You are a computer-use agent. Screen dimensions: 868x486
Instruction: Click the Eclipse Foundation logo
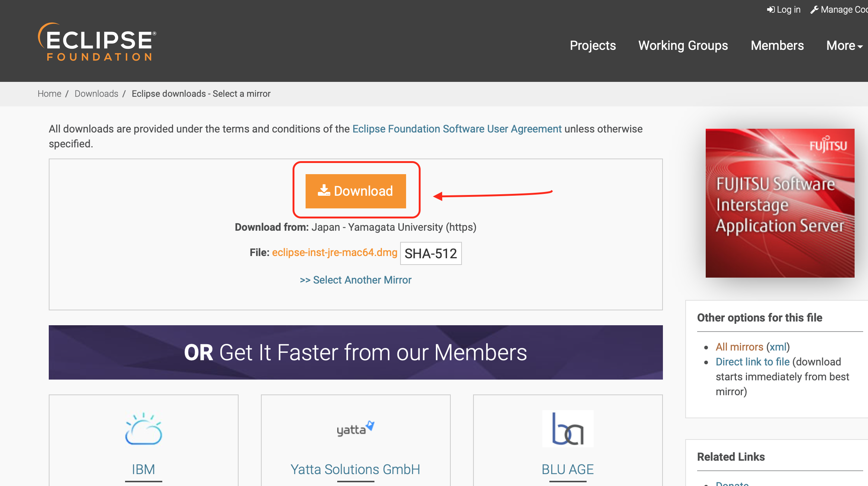pos(97,42)
